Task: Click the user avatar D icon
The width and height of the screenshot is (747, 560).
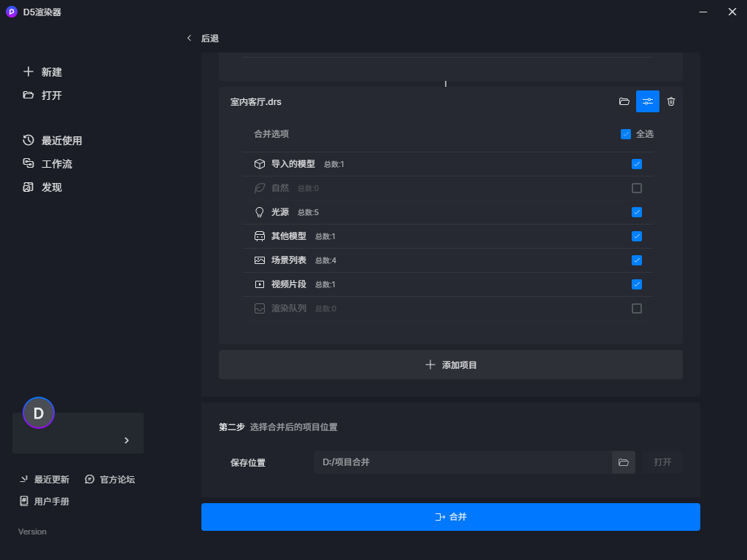Action: click(39, 413)
